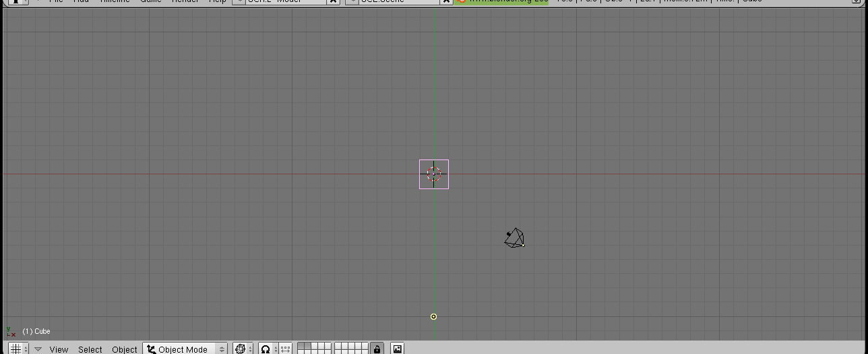Open the View menu in 3D header

pyautogui.click(x=59, y=349)
